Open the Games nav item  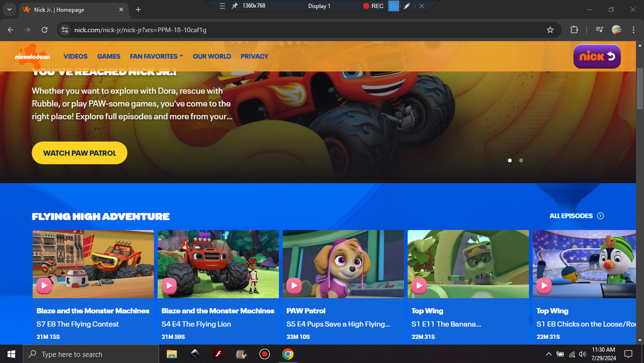click(x=109, y=56)
